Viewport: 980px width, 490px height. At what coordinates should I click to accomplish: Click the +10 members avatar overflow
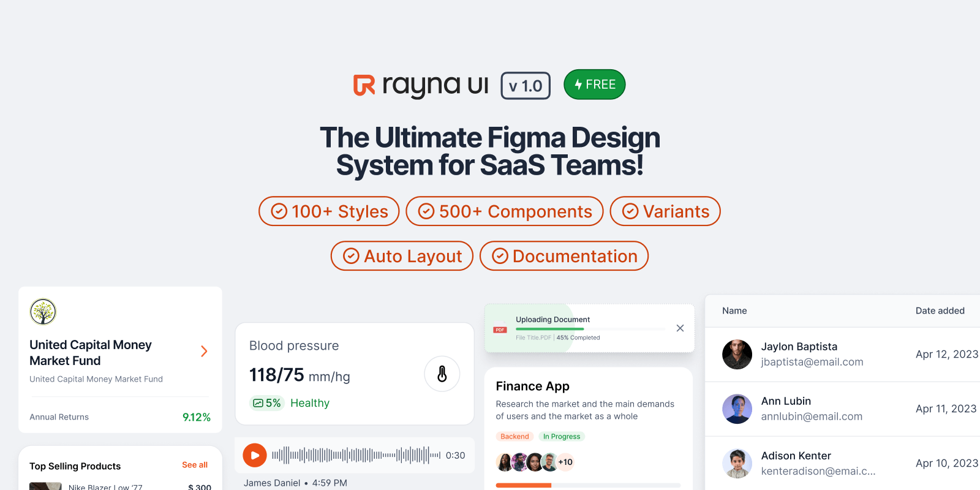click(565, 462)
